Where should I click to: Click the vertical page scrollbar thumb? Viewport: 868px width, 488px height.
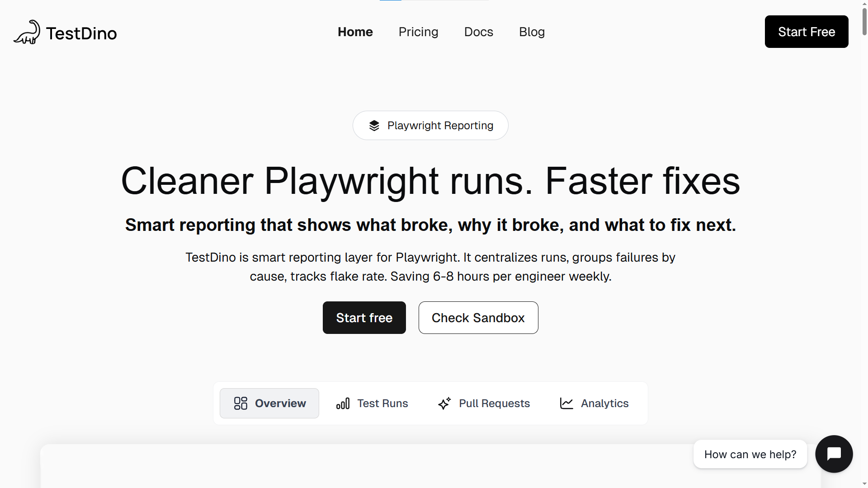tap(864, 20)
